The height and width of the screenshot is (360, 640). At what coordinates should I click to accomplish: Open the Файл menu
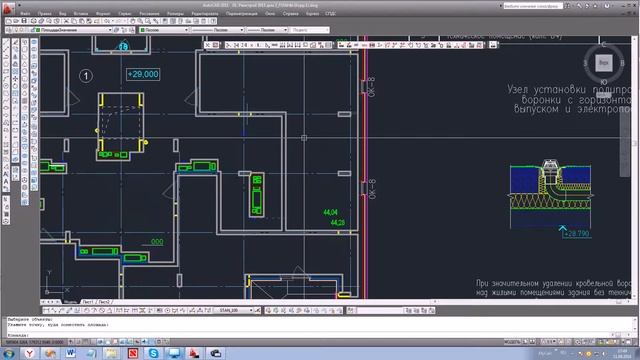click(25, 13)
